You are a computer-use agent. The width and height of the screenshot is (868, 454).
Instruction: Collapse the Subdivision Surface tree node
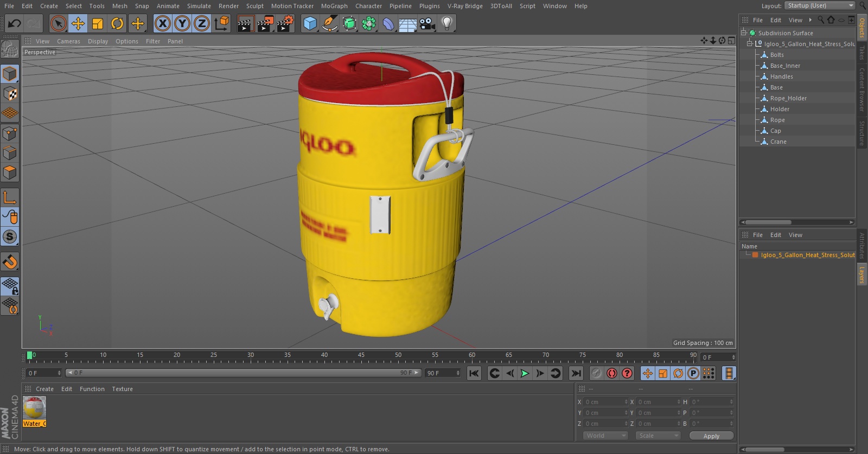click(744, 33)
